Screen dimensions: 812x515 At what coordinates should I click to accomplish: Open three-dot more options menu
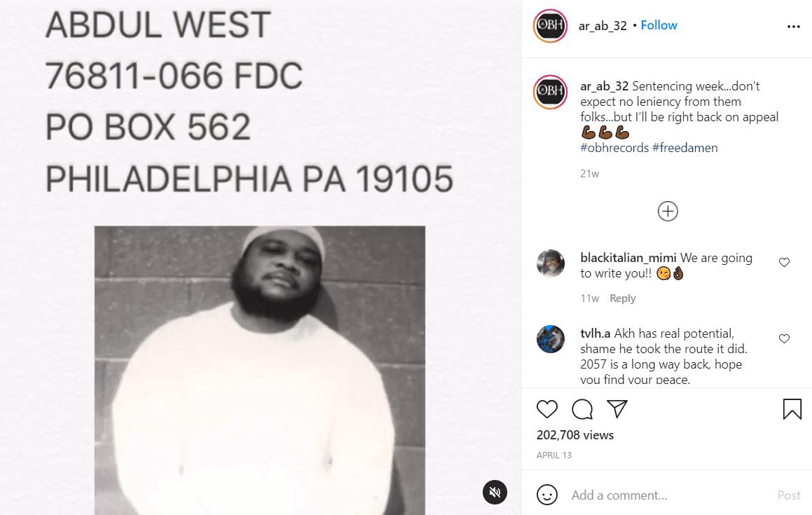pyautogui.click(x=793, y=27)
